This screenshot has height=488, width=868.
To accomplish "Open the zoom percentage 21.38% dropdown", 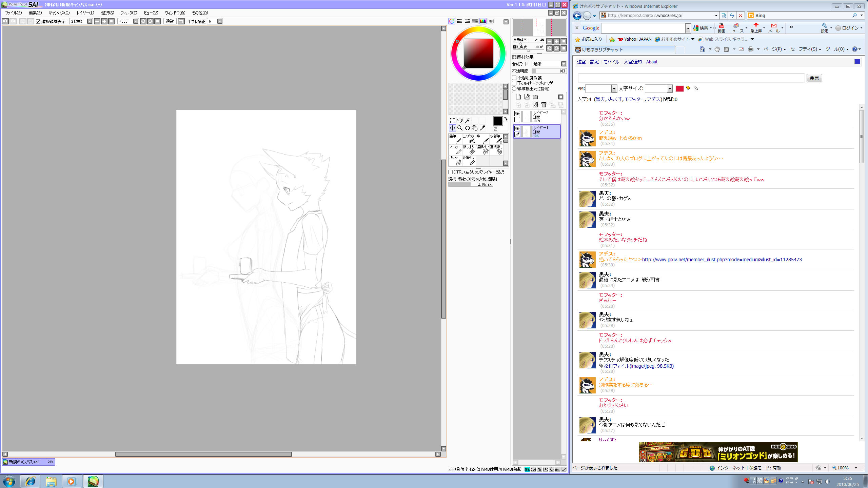I will tap(90, 21).
